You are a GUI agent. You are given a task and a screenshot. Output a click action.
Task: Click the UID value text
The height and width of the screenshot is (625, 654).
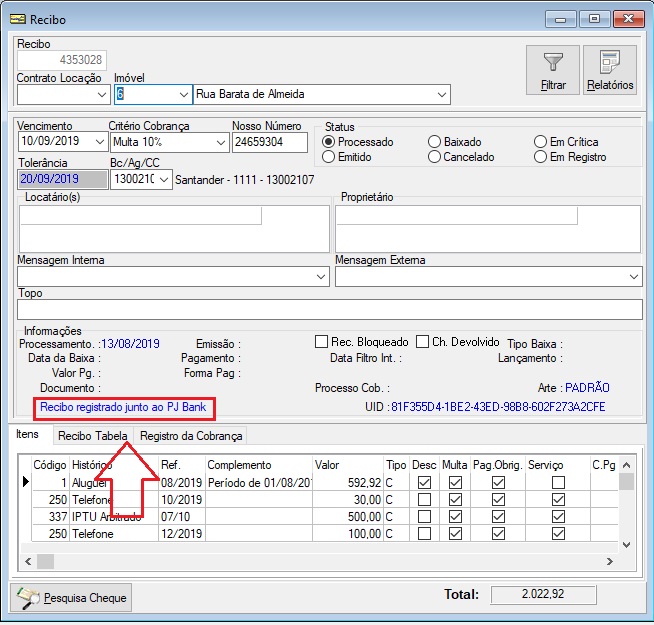pyautogui.click(x=498, y=407)
